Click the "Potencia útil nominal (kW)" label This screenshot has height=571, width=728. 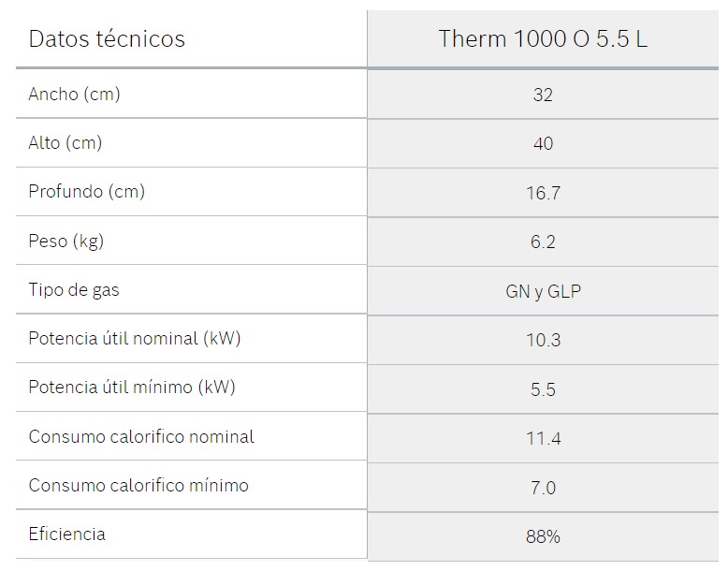tap(135, 339)
